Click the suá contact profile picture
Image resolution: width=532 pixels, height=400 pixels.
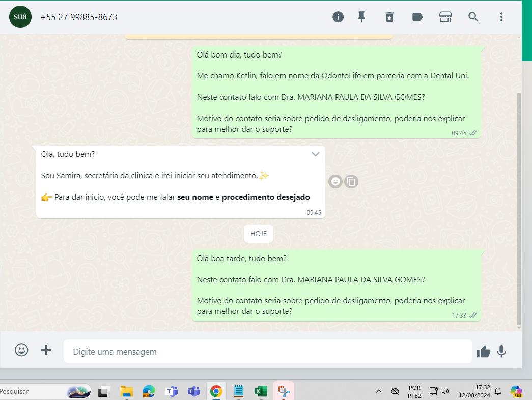point(20,17)
